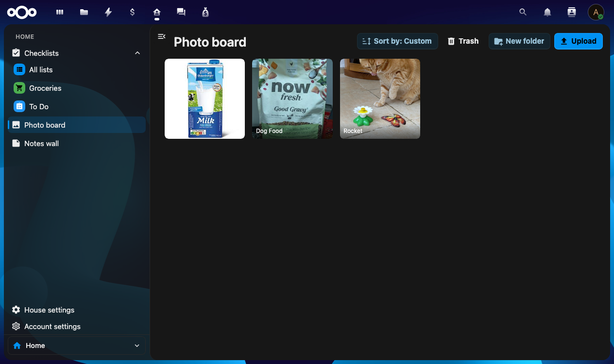Click the Account settings gear icon
This screenshot has height=364, width=614.
[x=16, y=326]
